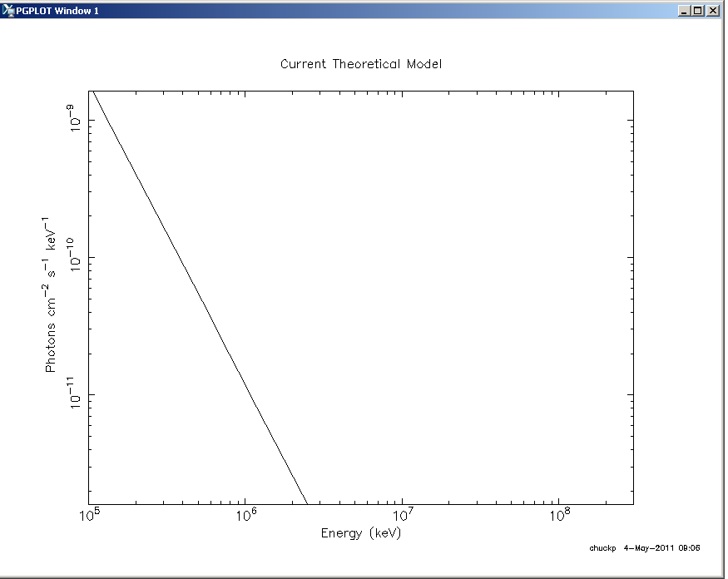Click the 'Energy (keV)' x-axis label
The image size is (728, 579).
pos(361,532)
